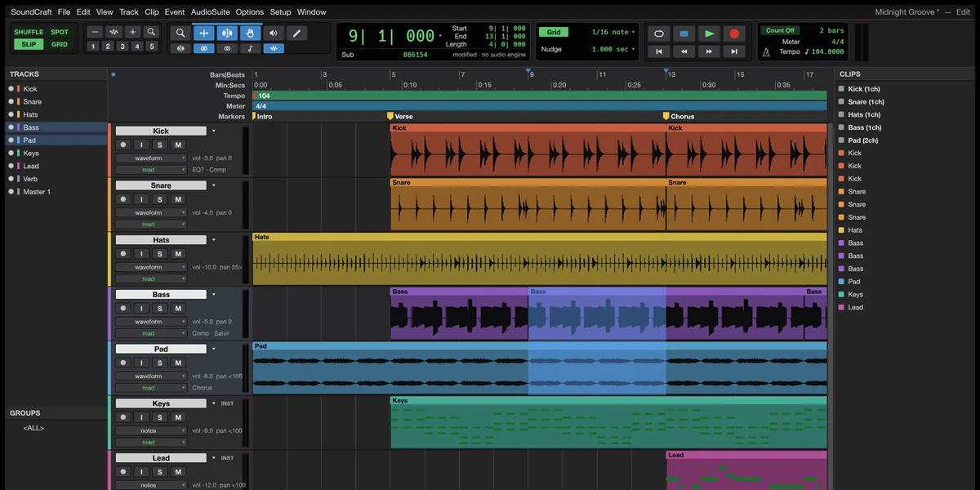Image resolution: width=980 pixels, height=490 pixels.
Task: Open the File menu
Action: (64, 12)
